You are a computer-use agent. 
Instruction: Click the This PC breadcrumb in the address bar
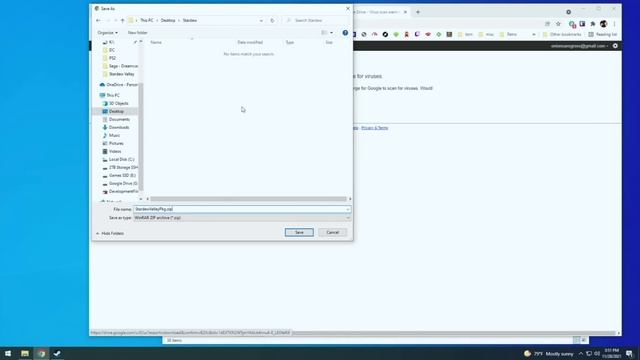click(147, 20)
